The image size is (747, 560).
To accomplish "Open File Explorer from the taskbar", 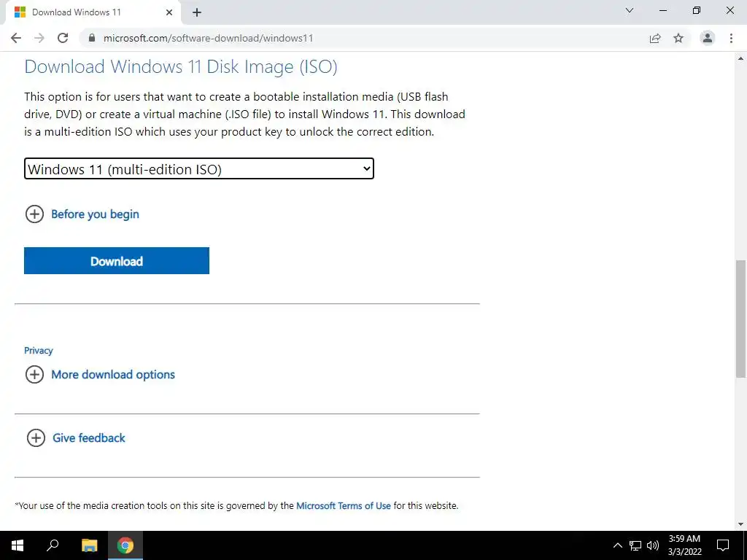I will tap(89, 545).
